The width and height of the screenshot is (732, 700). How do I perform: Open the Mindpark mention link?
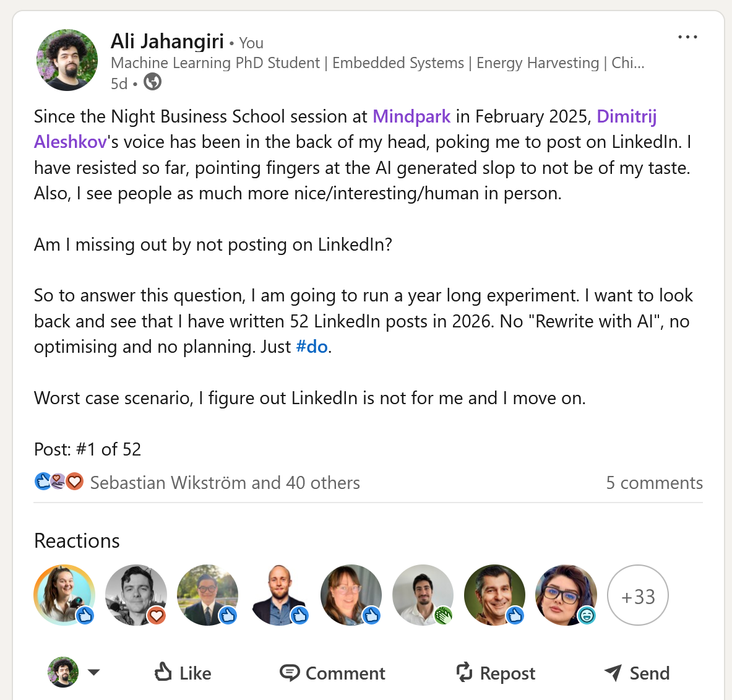(x=411, y=116)
